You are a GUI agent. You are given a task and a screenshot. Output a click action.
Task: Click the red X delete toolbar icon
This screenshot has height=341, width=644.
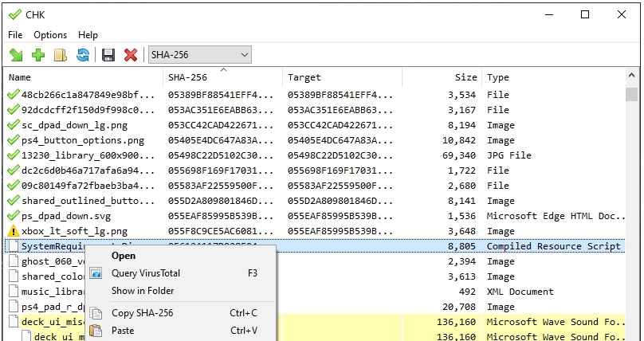(x=131, y=55)
